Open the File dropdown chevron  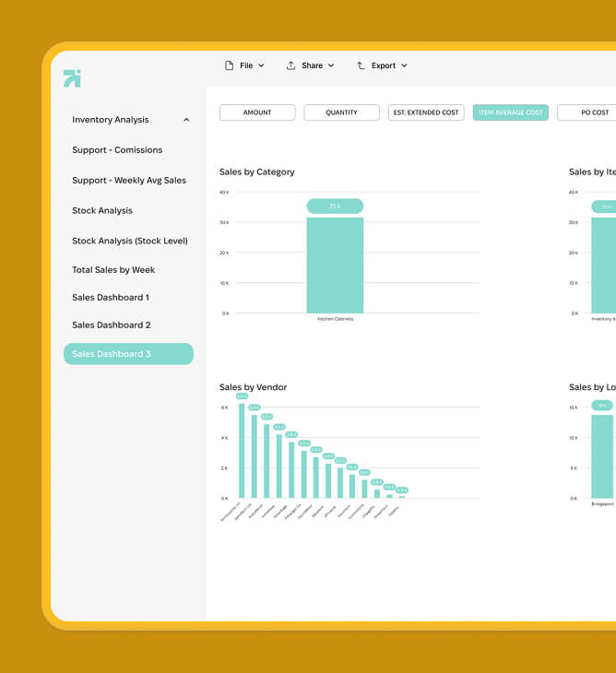[x=261, y=65]
